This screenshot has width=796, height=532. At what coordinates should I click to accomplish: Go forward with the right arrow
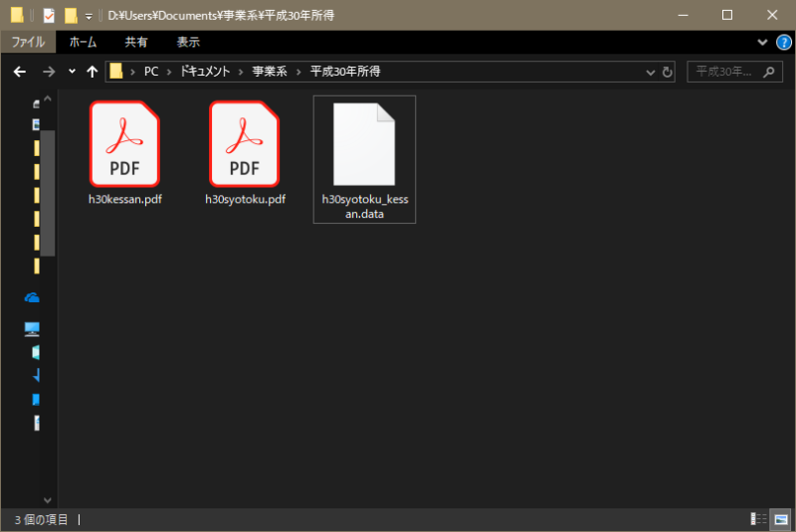(49, 72)
